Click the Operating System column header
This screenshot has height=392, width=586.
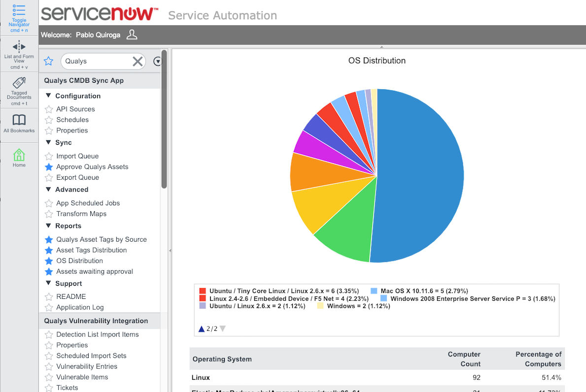coord(222,359)
